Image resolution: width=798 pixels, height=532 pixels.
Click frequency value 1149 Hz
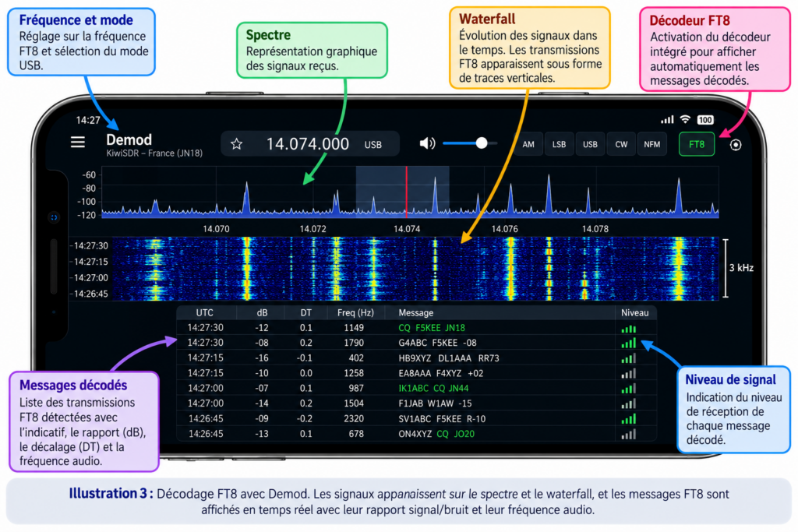point(354,328)
